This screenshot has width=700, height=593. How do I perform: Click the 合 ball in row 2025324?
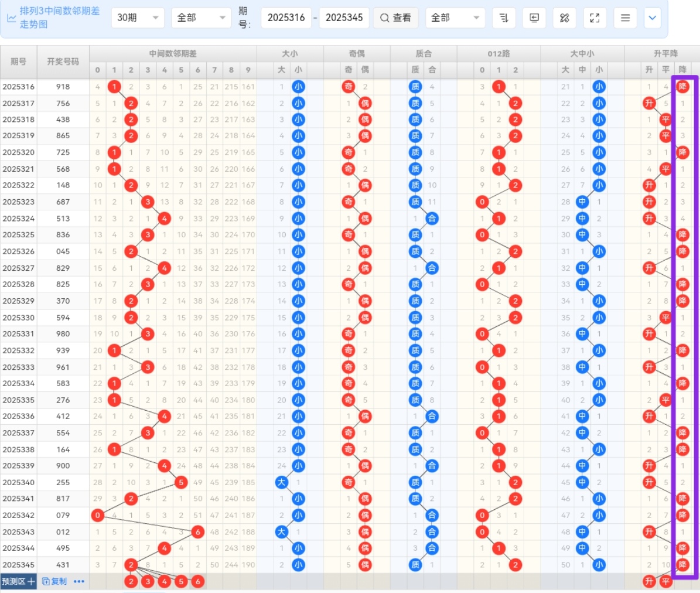(432, 219)
